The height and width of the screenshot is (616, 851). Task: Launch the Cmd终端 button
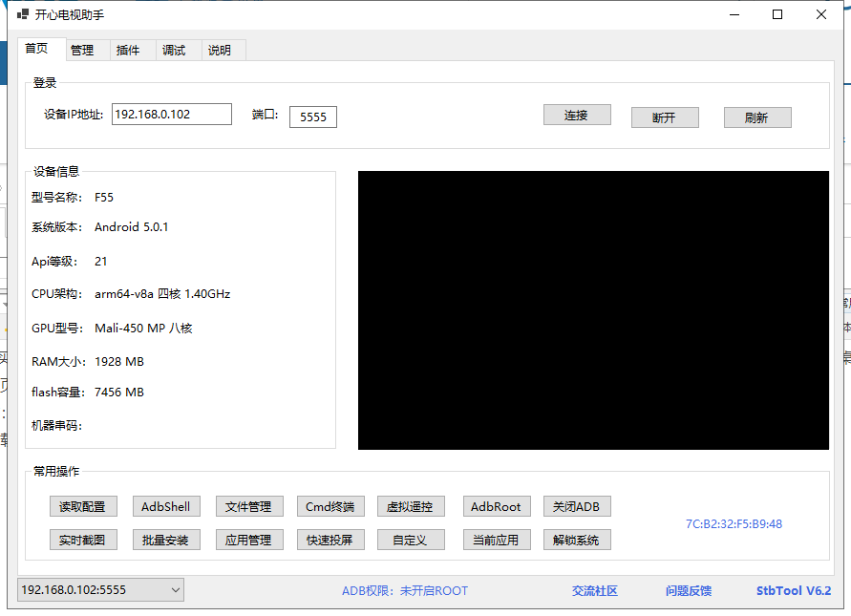(x=331, y=506)
